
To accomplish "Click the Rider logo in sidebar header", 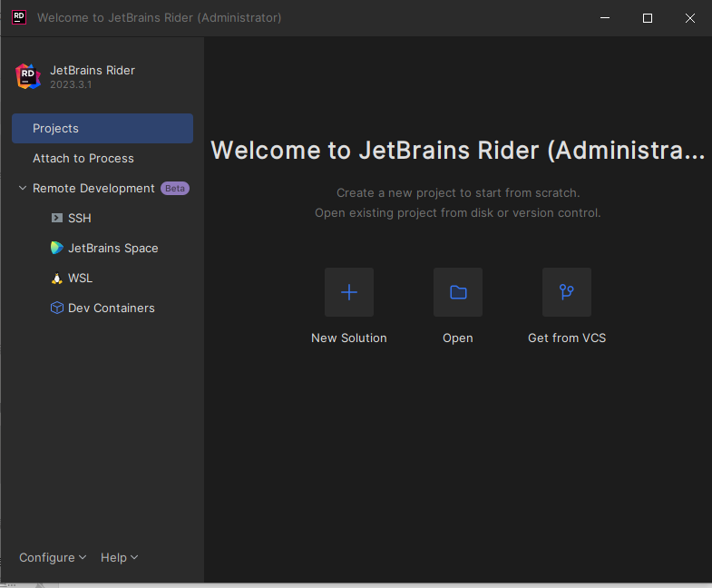I will pyautogui.click(x=28, y=76).
